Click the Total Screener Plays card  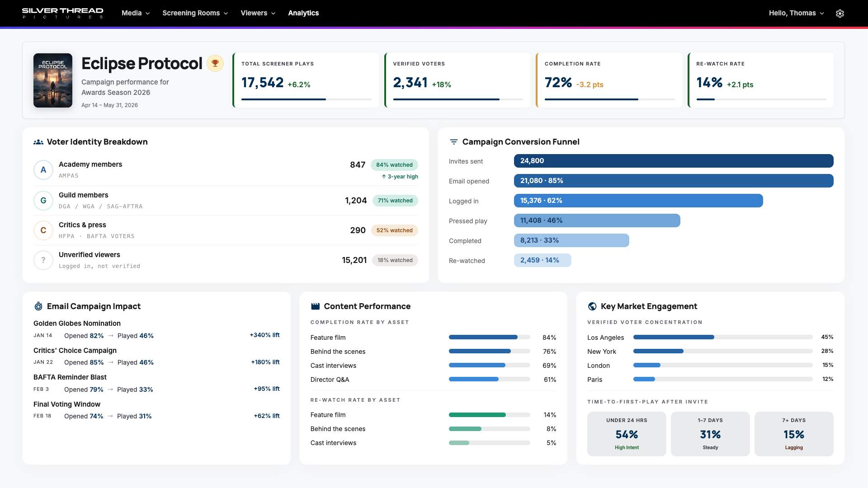coord(306,80)
